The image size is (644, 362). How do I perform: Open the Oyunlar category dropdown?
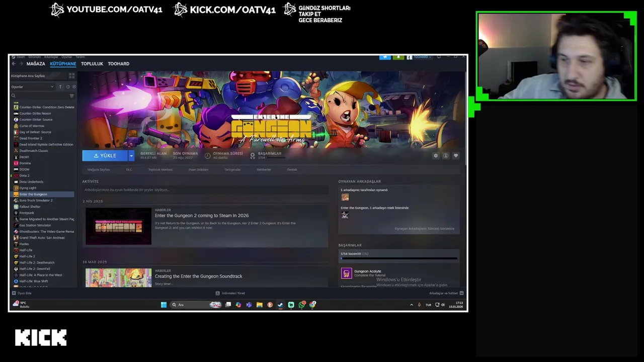coord(33,87)
